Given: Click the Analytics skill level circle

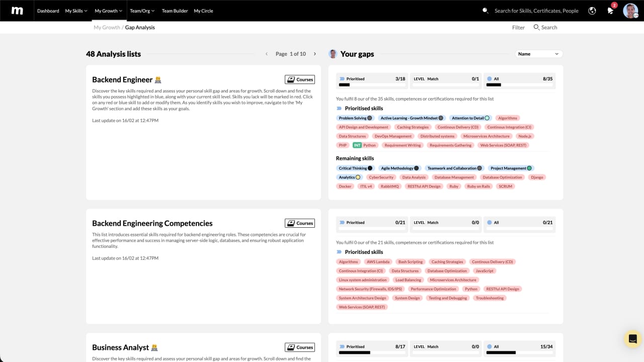Looking at the screenshot, I should tap(358, 177).
